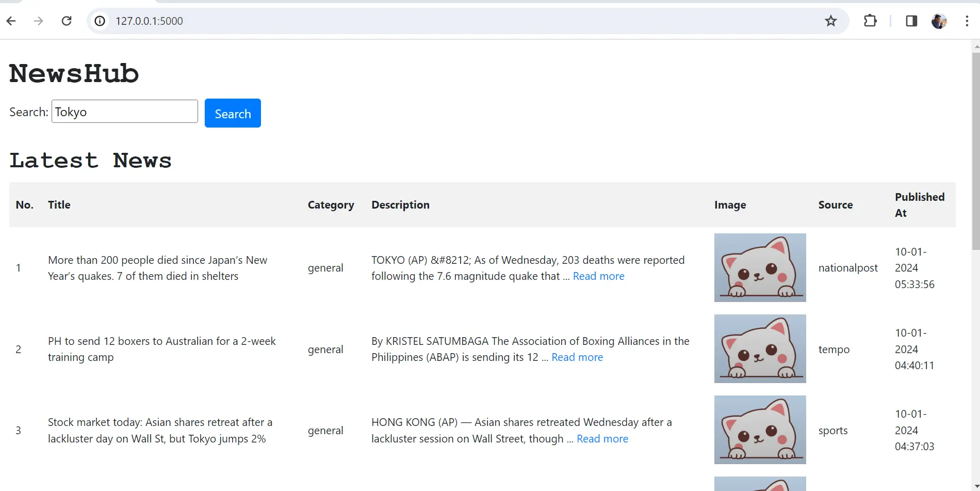This screenshot has height=491, width=980.
Task: Click the Latest News heading
Action: 91,161
